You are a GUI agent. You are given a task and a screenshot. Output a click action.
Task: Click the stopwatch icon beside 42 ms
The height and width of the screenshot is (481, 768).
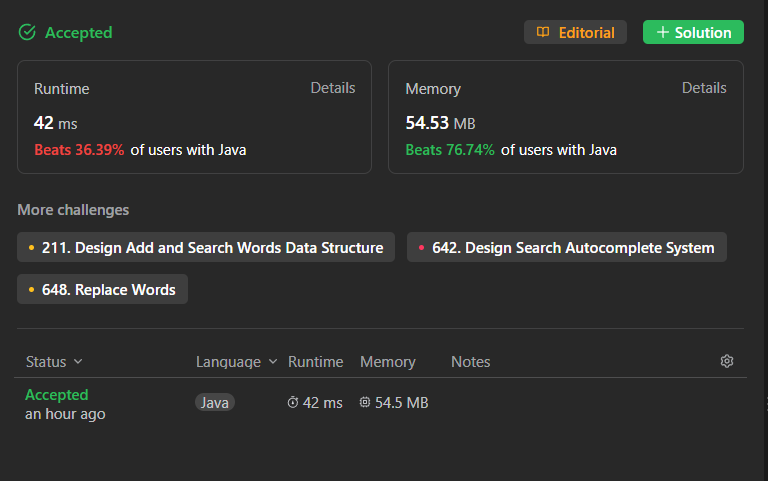point(293,403)
